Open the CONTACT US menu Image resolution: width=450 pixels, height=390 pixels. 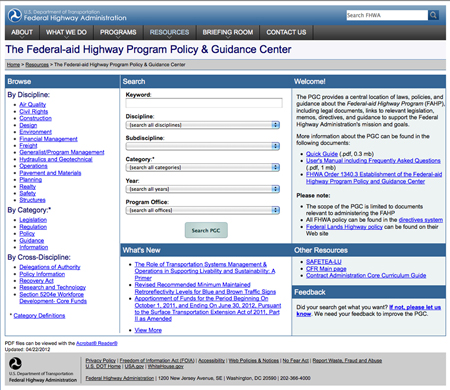[x=286, y=32]
